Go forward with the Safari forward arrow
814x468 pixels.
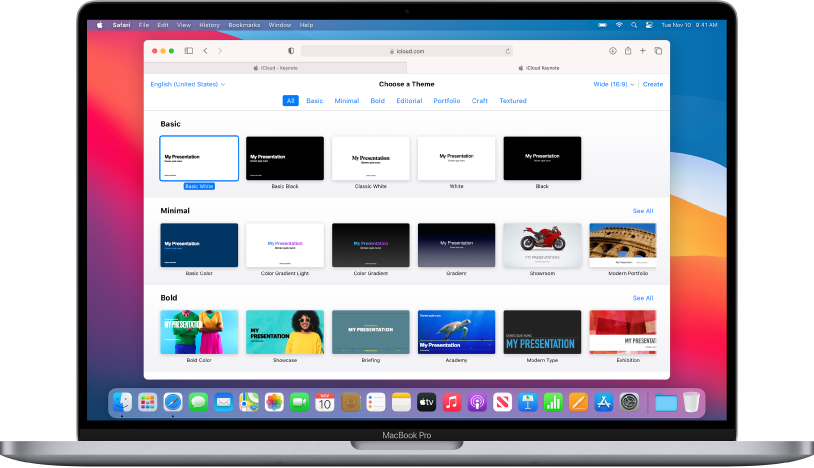tap(220, 51)
